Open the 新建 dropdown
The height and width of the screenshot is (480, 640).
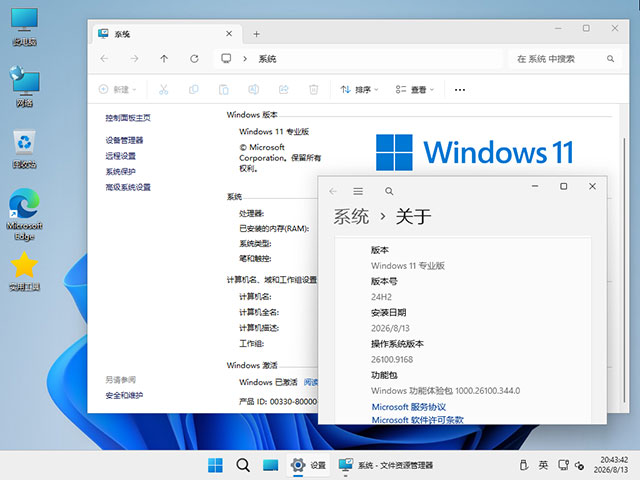click(x=118, y=89)
